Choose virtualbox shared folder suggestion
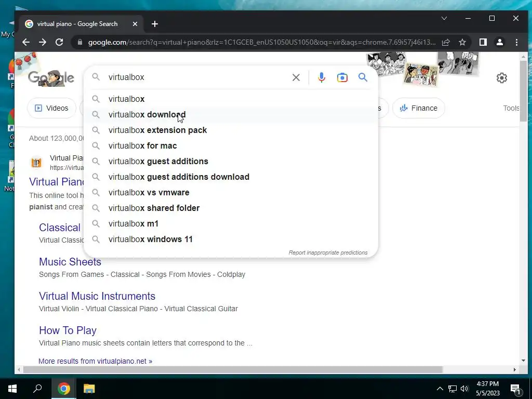This screenshot has height=399, width=532. [231, 208]
